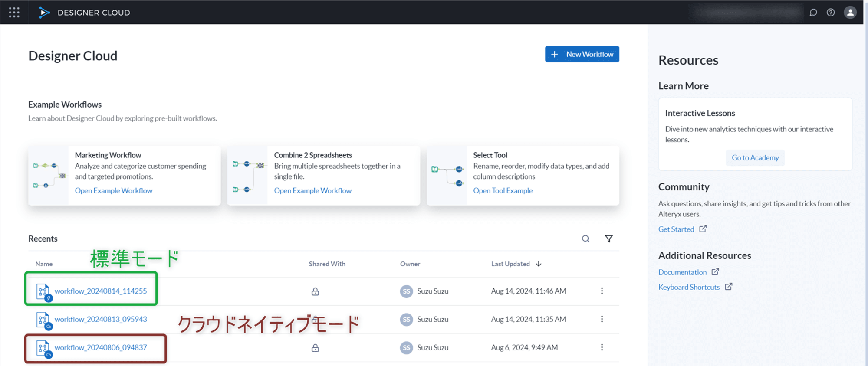Open the apps grid launcher menu
Screen dimensions: 868x366
point(14,12)
